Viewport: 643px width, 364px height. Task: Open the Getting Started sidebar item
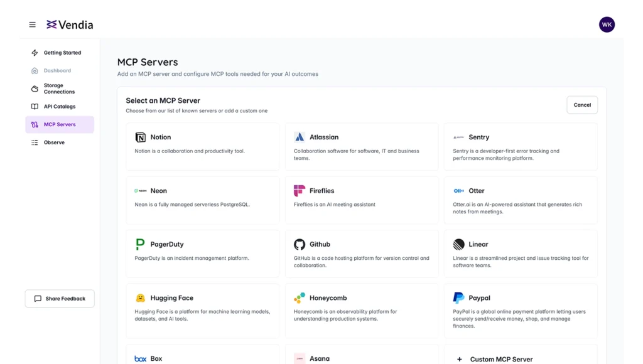point(61,53)
